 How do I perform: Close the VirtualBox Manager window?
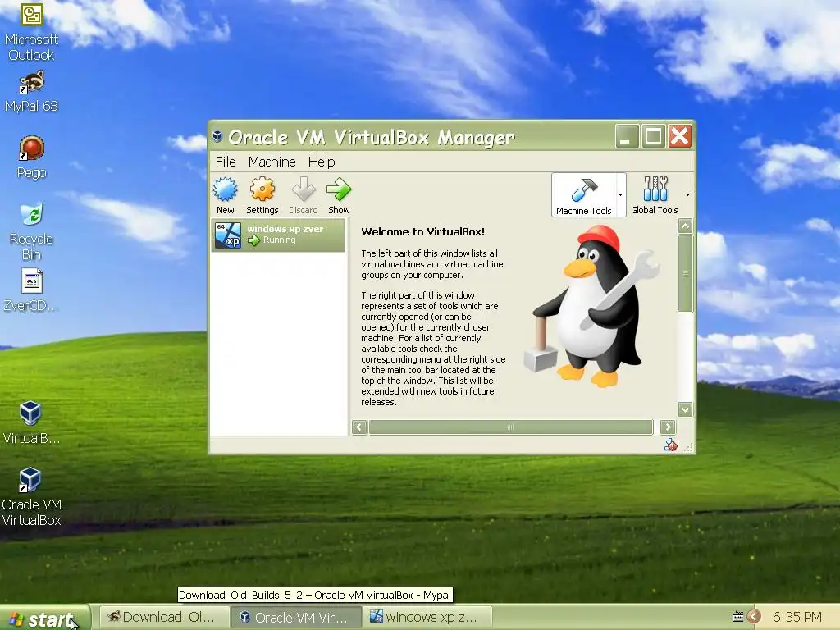tap(679, 137)
